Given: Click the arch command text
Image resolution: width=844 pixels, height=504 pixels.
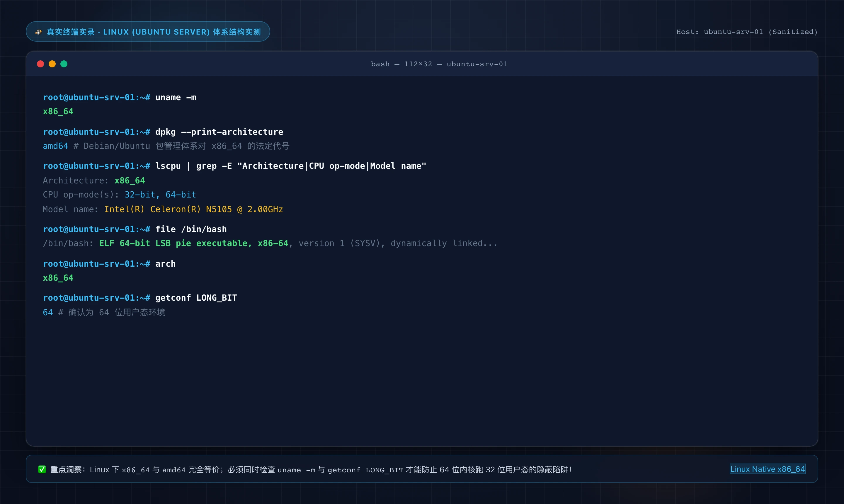Looking at the screenshot, I should 165,264.
